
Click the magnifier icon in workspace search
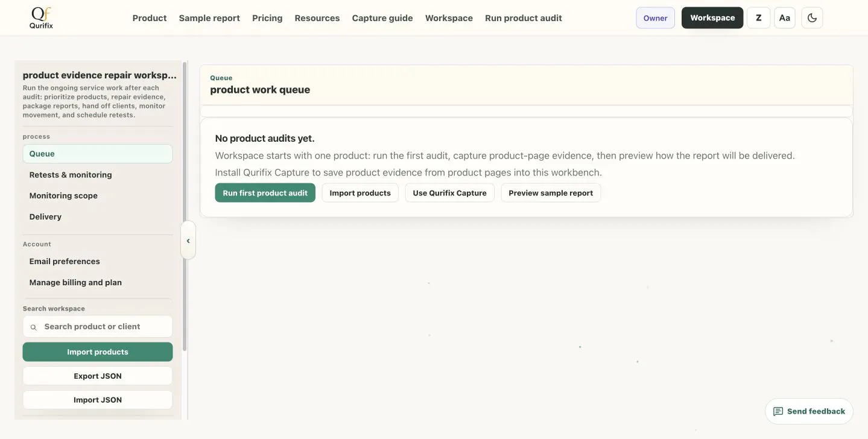(33, 327)
